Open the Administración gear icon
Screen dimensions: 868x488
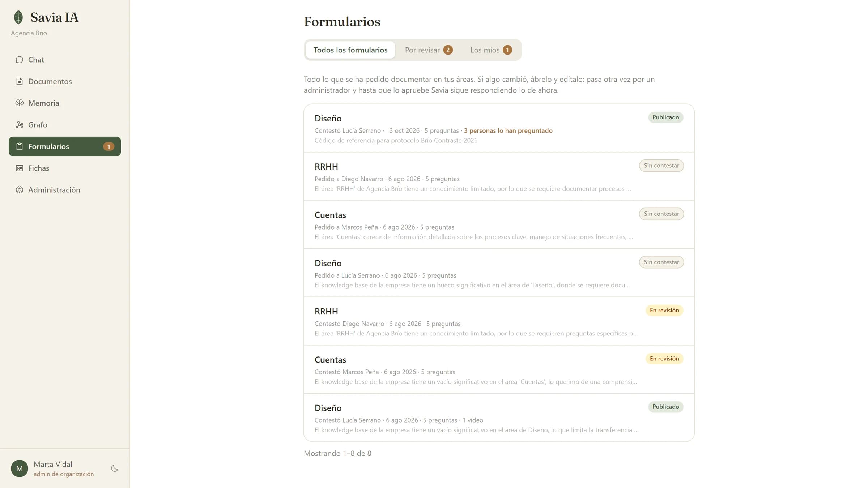coord(20,190)
